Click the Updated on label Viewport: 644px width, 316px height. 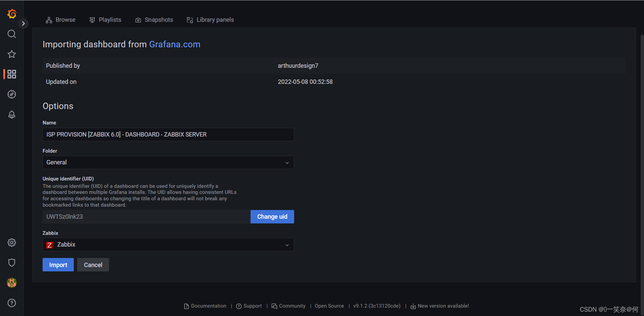61,82
